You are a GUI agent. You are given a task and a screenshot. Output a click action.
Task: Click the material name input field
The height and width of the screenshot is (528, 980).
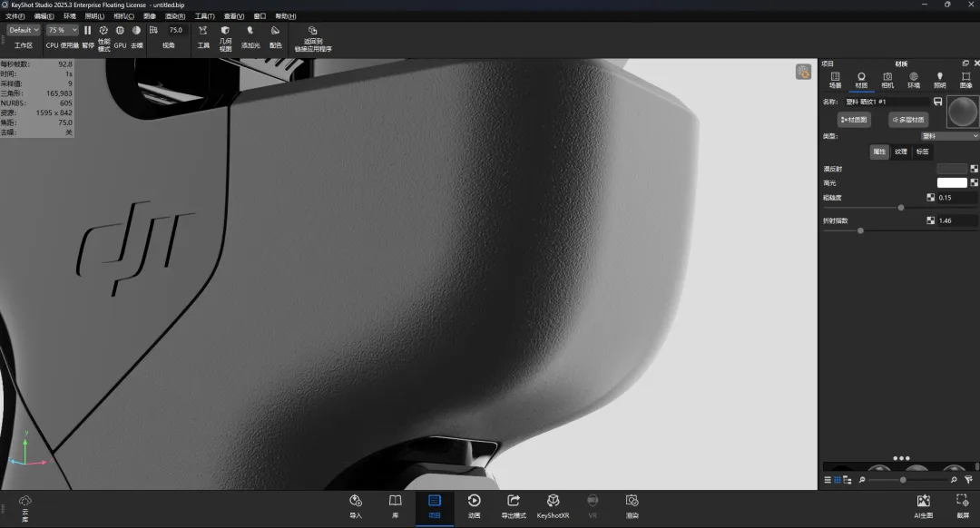(887, 102)
